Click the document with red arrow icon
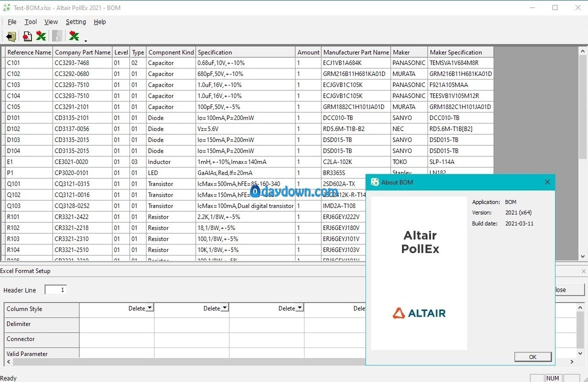The height and width of the screenshot is (382, 588). pyautogui.click(x=27, y=36)
